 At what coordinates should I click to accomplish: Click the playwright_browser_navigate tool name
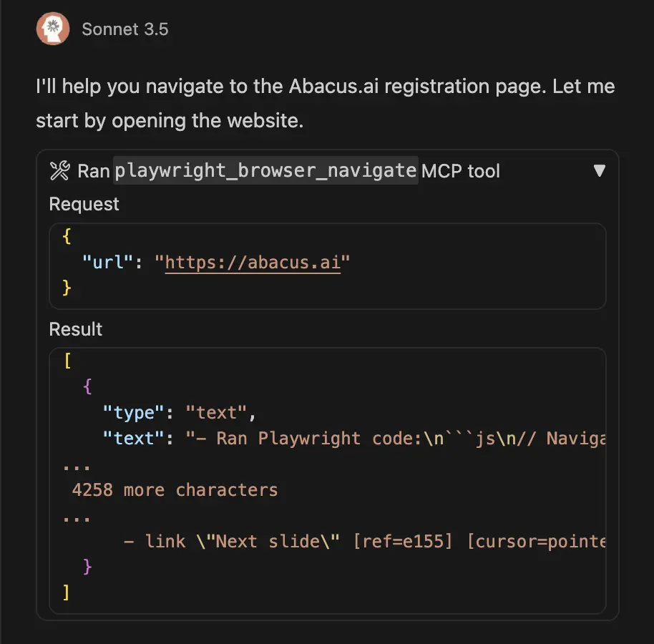point(265,171)
